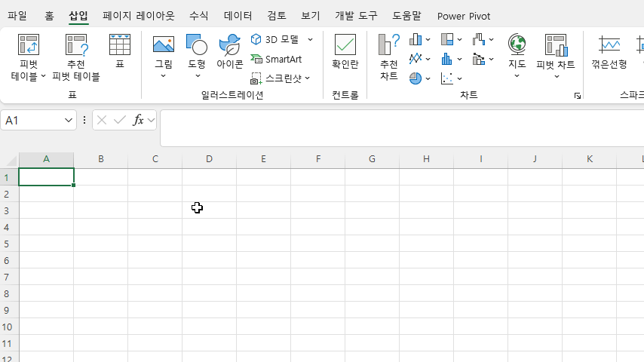Image resolution: width=644 pixels, height=362 pixels.
Task: Click the line chart icon
Action: (416, 59)
